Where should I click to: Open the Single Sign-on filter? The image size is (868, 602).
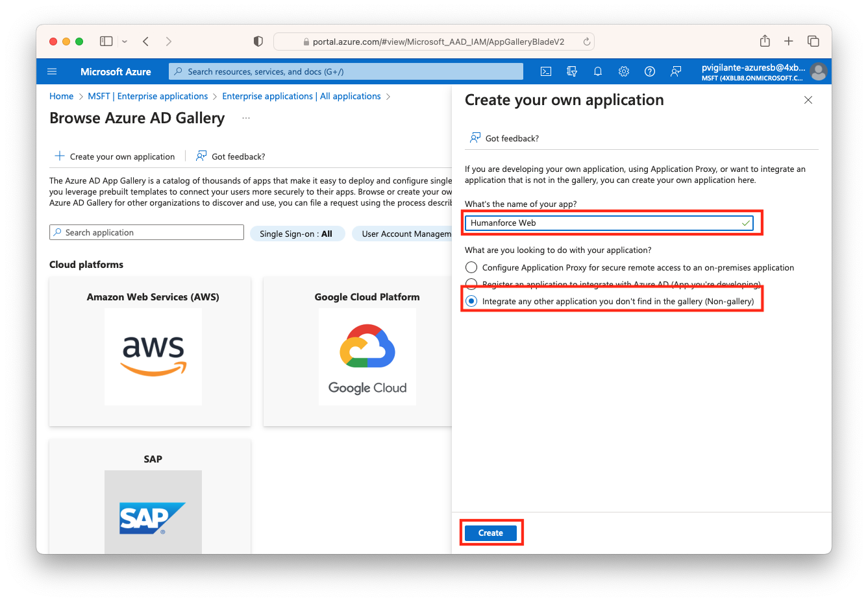pos(296,234)
